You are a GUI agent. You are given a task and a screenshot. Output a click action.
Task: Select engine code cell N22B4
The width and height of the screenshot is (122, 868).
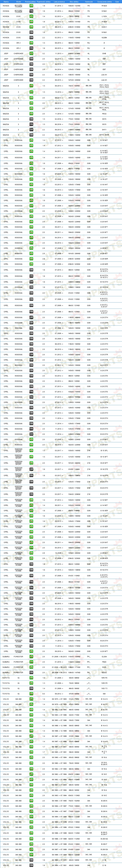(104, 38)
